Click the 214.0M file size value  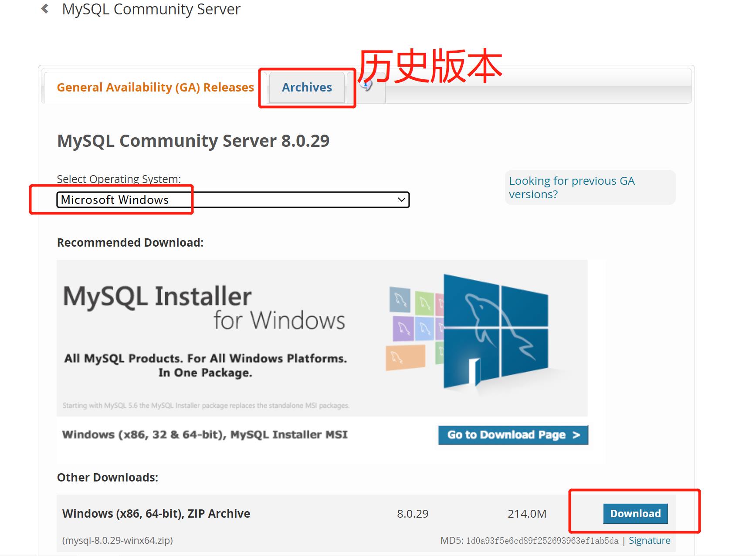click(x=527, y=514)
